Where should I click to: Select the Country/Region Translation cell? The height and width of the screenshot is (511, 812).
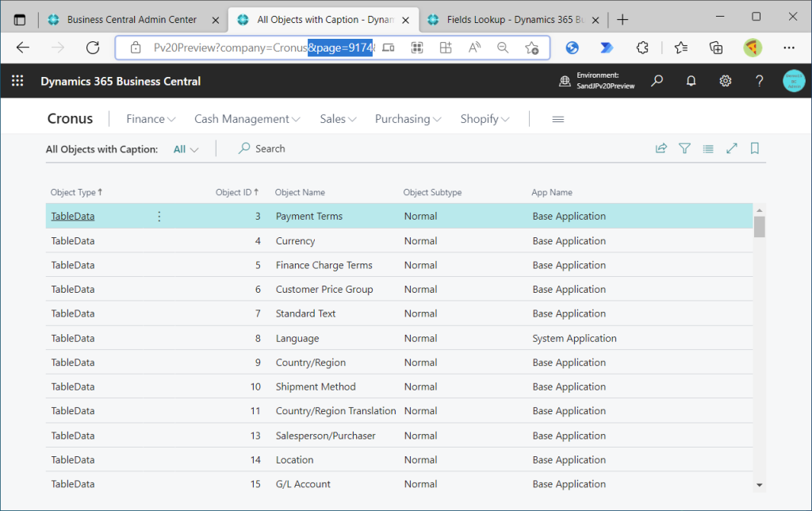(x=335, y=411)
